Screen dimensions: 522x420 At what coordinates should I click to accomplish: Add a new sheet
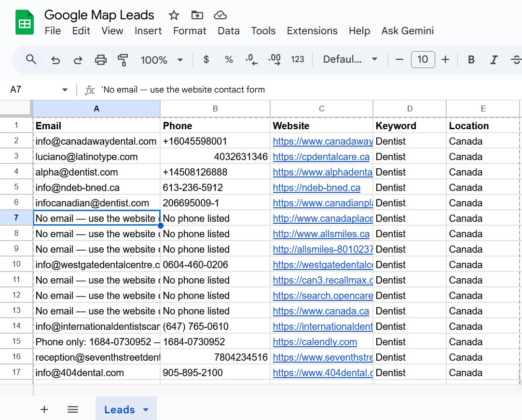click(44, 409)
